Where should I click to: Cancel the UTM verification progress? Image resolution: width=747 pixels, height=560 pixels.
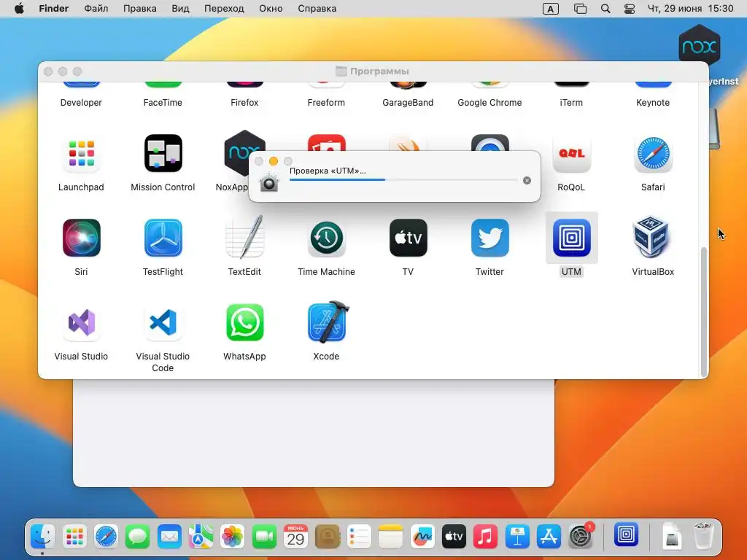tap(527, 181)
